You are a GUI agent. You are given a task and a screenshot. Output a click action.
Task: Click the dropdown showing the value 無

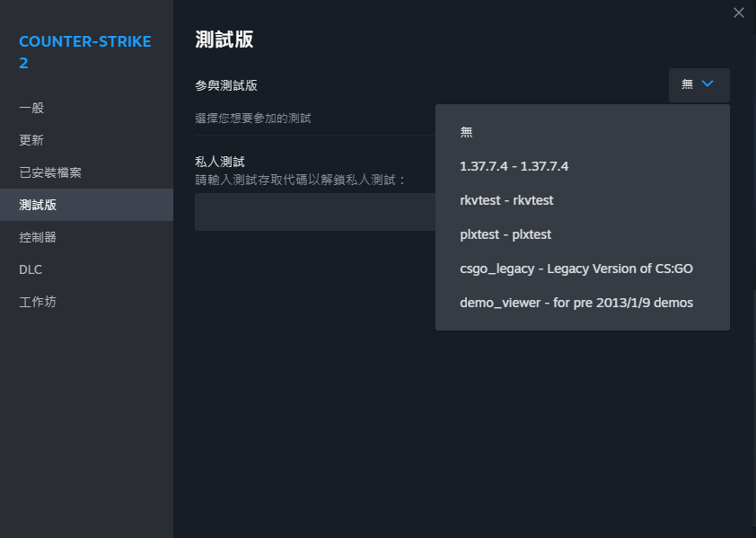pos(699,85)
